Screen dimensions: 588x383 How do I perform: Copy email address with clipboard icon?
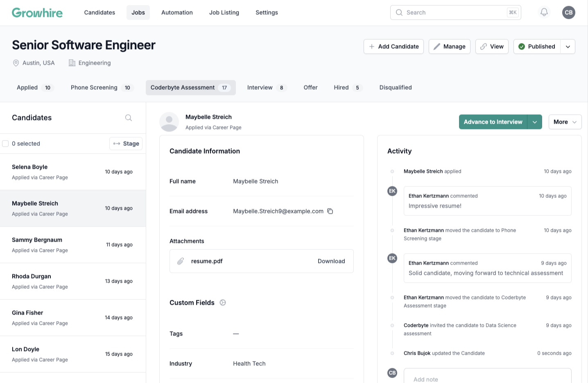330,211
